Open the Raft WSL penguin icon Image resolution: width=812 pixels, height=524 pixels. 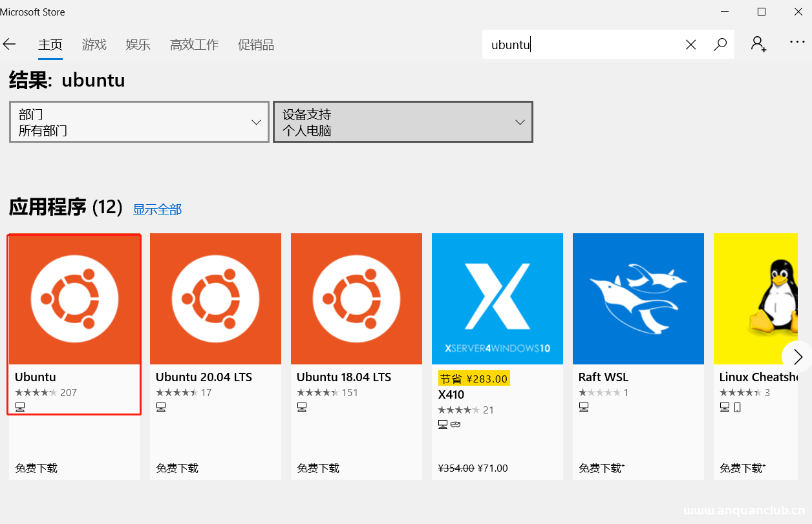point(638,299)
